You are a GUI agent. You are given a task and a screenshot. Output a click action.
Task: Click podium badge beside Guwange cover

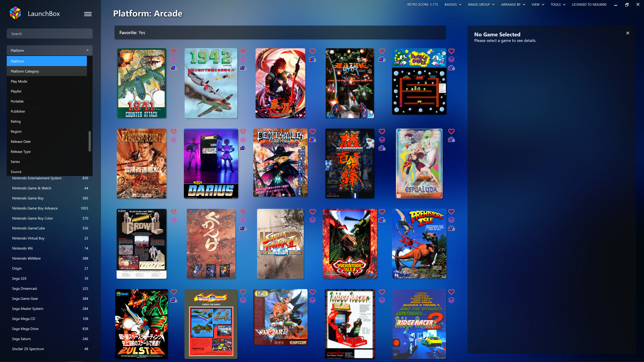point(243,228)
